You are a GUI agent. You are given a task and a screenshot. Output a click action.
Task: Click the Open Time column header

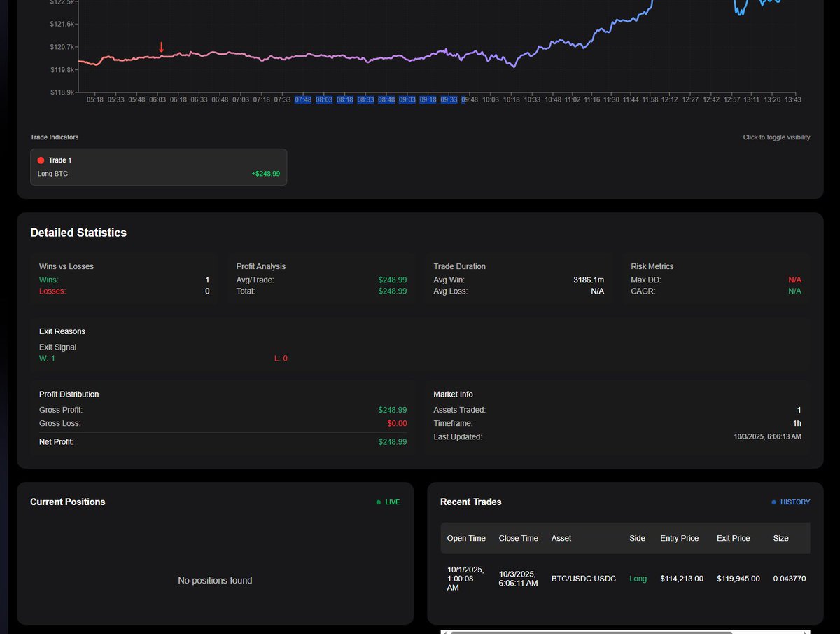click(x=466, y=538)
